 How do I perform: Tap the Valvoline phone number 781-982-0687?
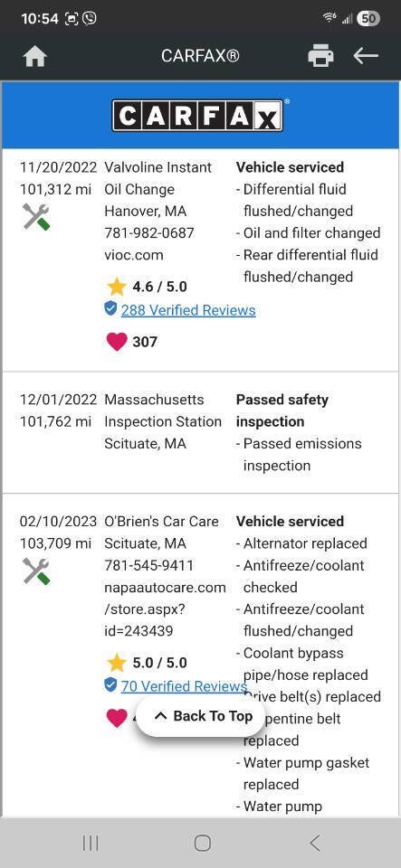(x=149, y=233)
